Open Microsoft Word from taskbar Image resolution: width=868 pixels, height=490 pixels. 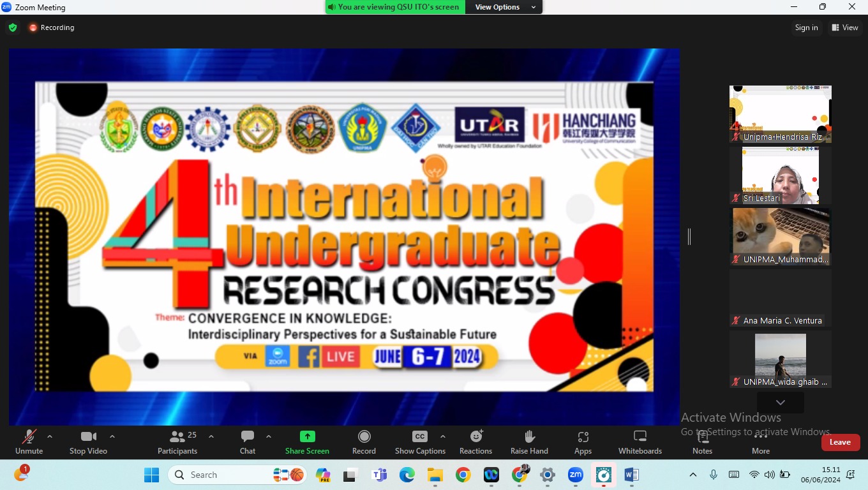point(632,475)
